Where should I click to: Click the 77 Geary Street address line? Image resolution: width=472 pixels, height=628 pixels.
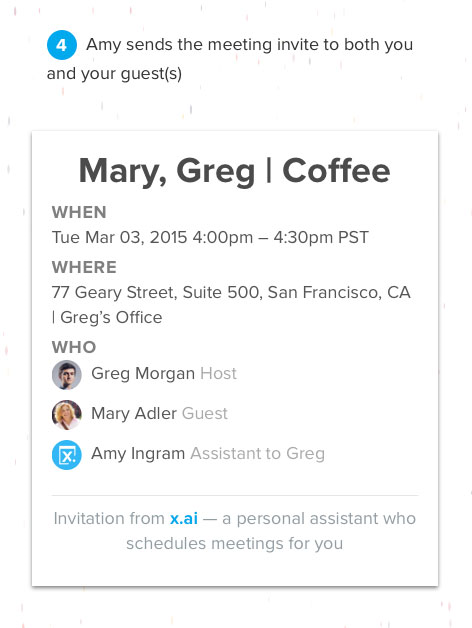tap(231, 292)
